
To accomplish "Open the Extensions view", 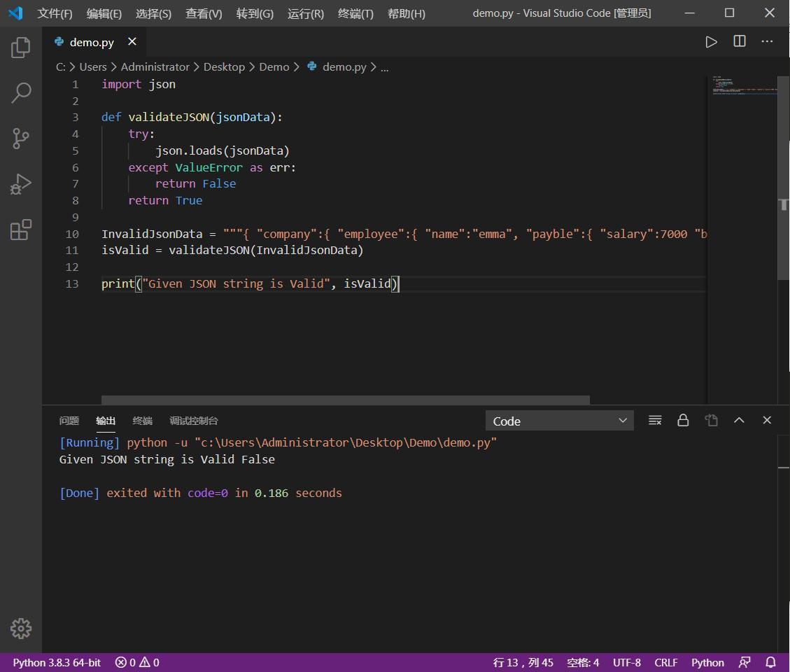I will (x=20, y=230).
